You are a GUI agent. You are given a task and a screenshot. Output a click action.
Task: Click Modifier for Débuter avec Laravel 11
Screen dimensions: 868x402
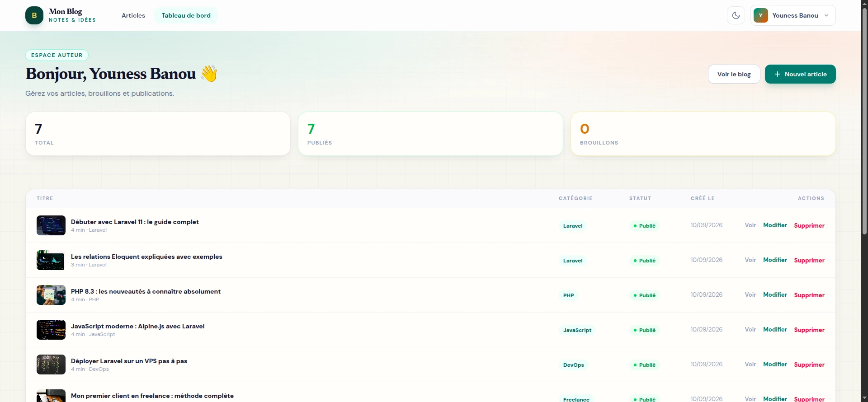pos(775,225)
